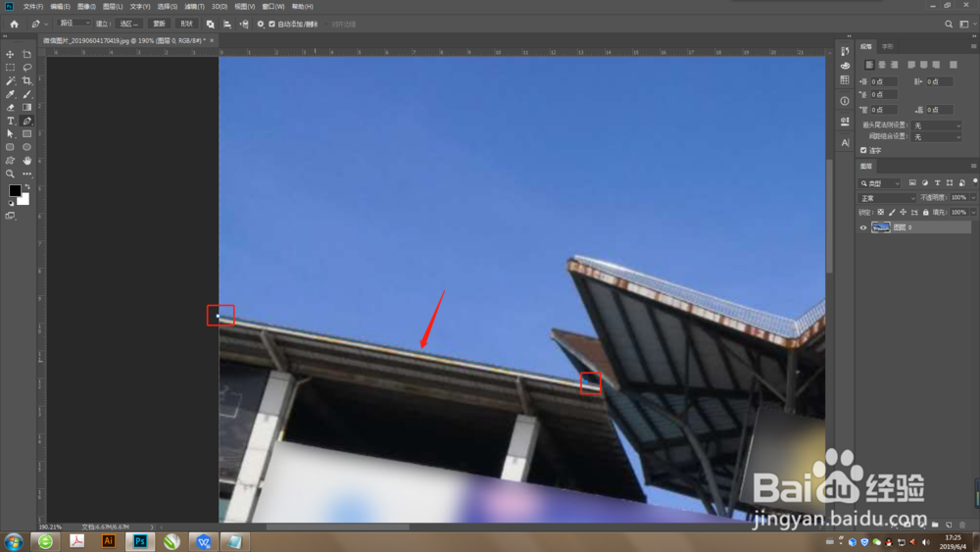Screen dimensions: 980x552
Task: Select the Hand tool
Action: pos(26,161)
